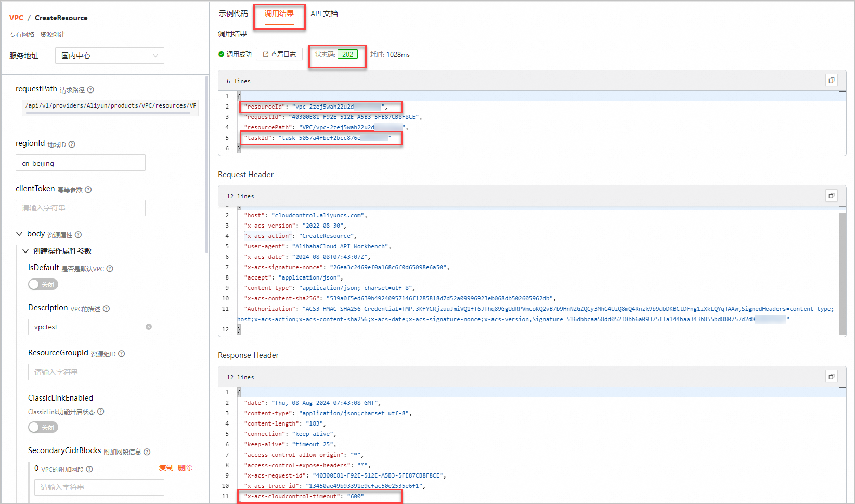Click the ResourceGroupId help icon
855x504 pixels.
(122, 354)
